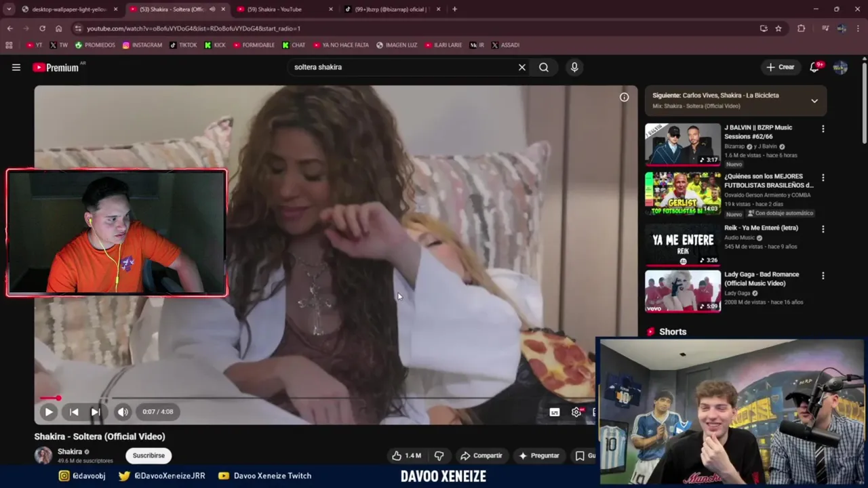Open the PROMIEDOS bookmark
Viewport: 868px width, 488px height.
pos(95,45)
